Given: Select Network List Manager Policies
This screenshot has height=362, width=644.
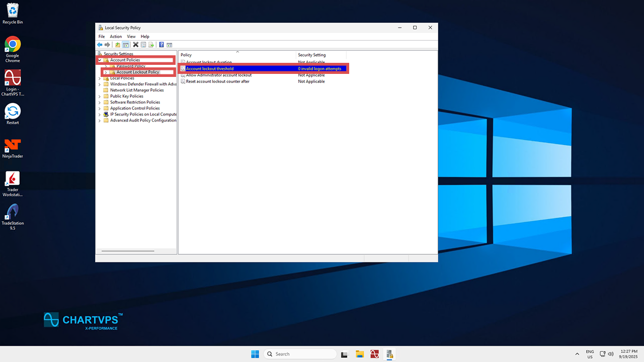Looking at the screenshot, I should pyautogui.click(x=137, y=90).
